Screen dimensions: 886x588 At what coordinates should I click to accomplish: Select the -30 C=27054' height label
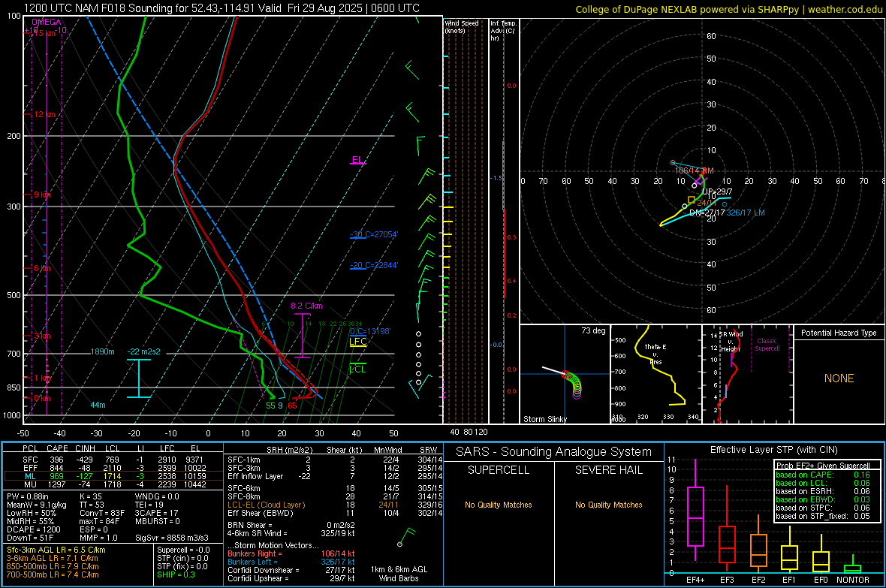click(x=374, y=234)
